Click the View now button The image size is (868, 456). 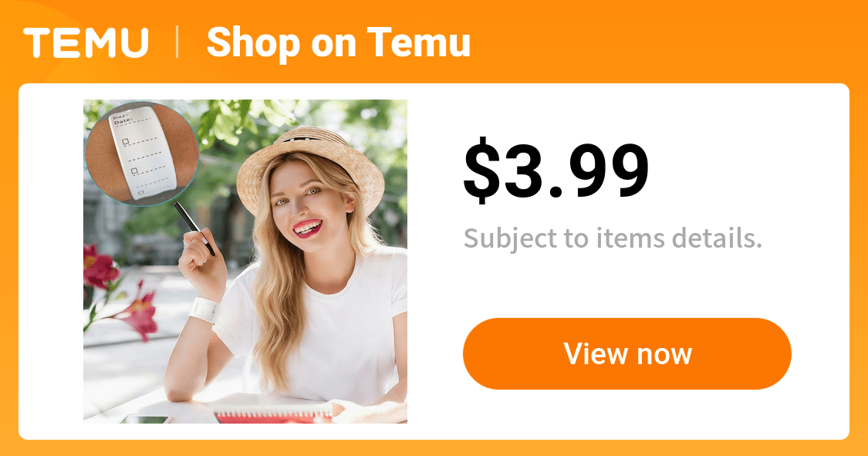click(x=627, y=353)
